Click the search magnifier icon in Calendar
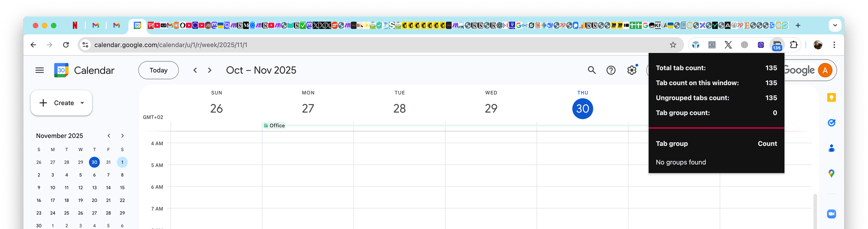Image resolution: width=868 pixels, height=229 pixels. point(592,70)
